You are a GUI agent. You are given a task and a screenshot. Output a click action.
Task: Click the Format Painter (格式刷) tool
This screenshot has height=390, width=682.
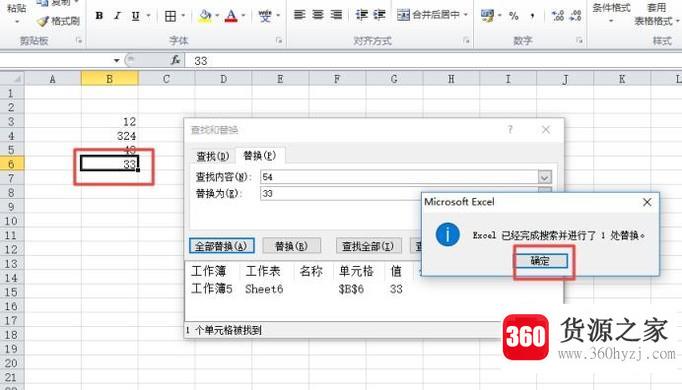tap(58, 21)
